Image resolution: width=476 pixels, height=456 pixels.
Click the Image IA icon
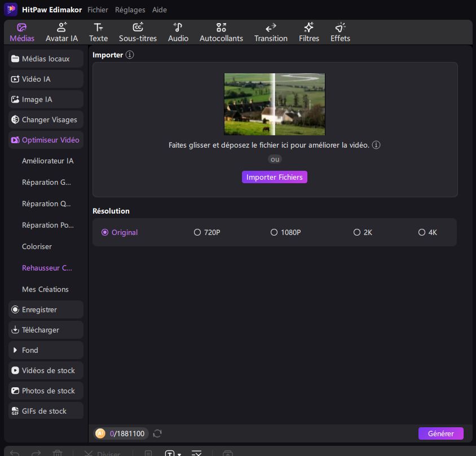pos(15,99)
